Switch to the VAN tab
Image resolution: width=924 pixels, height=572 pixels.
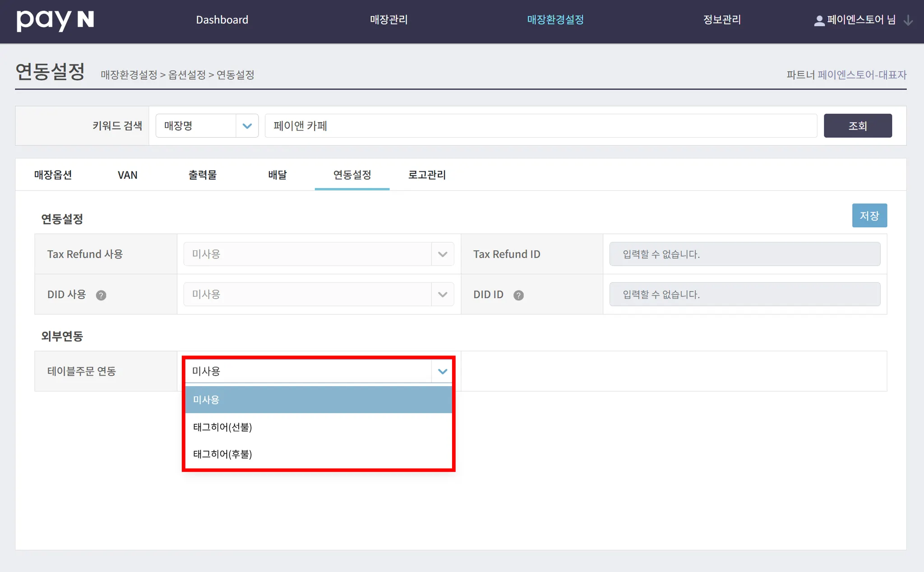[128, 175]
